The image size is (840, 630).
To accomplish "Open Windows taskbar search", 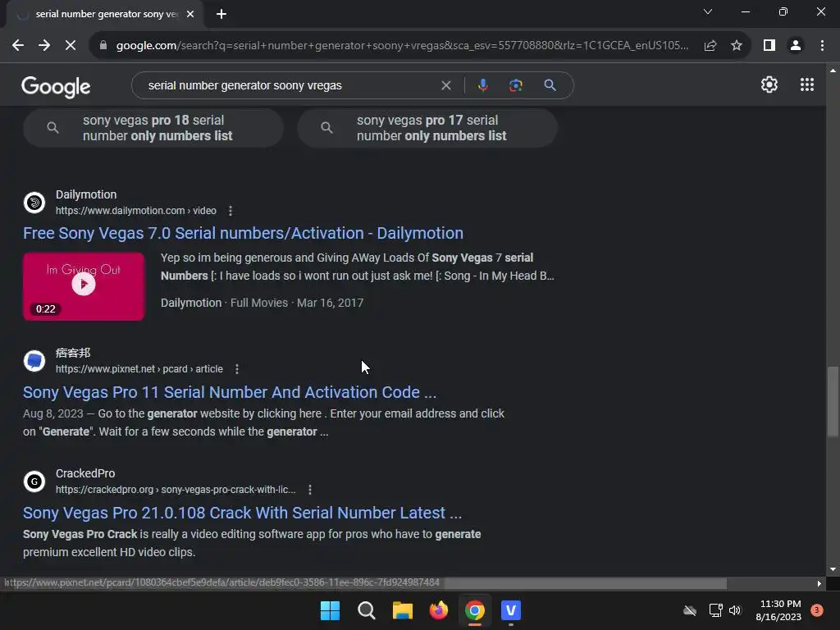I will coord(367,610).
